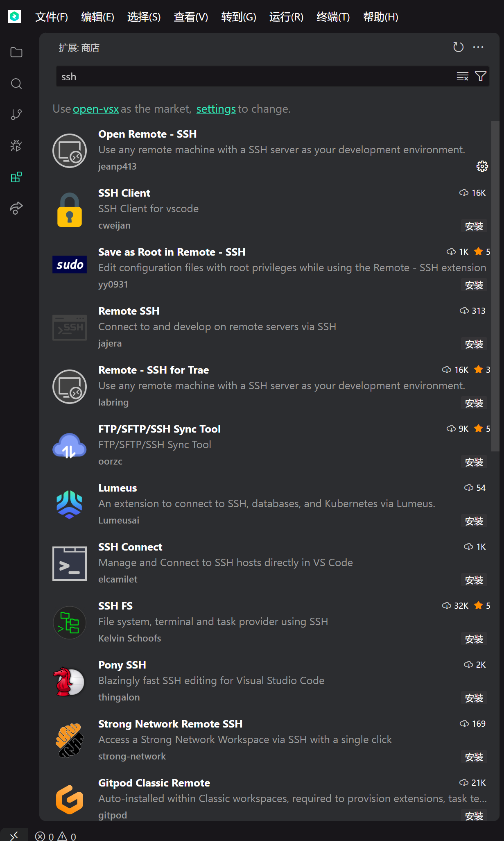
Task: Click the Strong Network Remote SSH logo
Action: click(x=70, y=741)
